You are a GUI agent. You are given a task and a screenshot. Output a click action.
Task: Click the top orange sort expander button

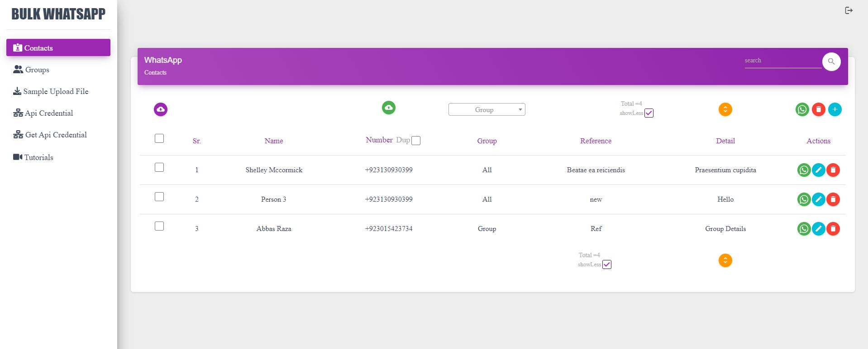pyautogui.click(x=725, y=109)
